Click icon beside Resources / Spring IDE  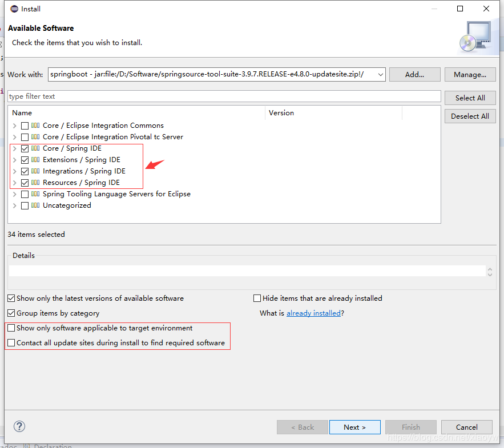tap(35, 183)
